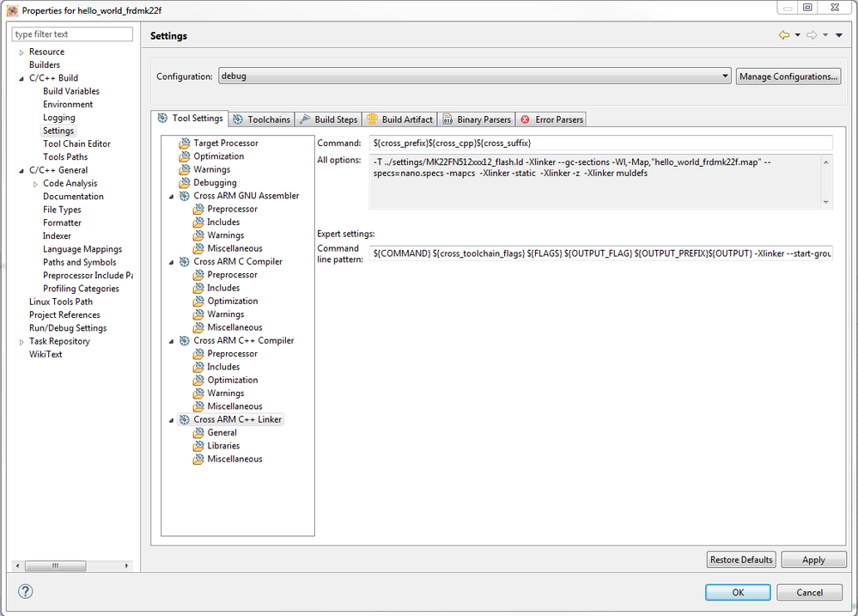The width and height of the screenshot is (858, 616).
Task: Click the Optimization icon under Tool Settings root
Action: tap(185, 156)
